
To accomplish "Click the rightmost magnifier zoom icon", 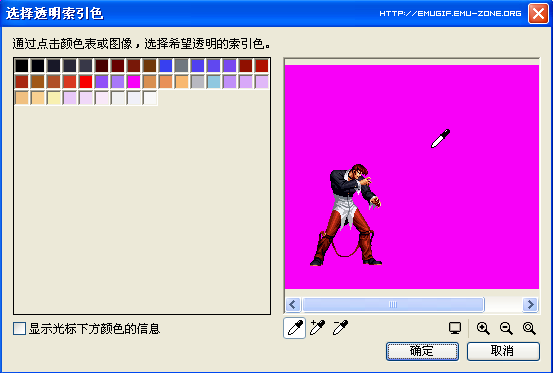I will coord(529,328).
